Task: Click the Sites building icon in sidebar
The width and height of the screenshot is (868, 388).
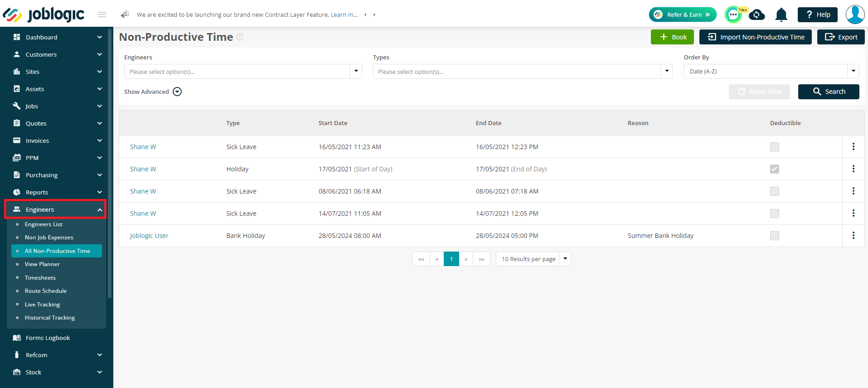Action: tap(17, 72)
